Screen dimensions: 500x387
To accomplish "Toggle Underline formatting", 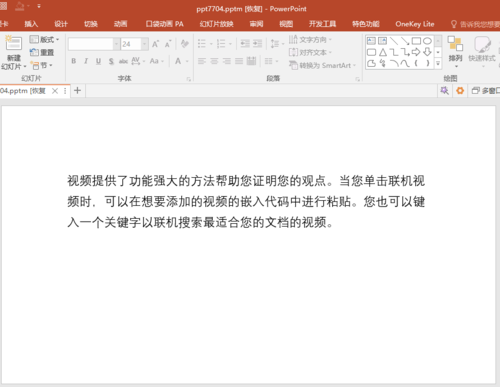I will tap(98, 61).
